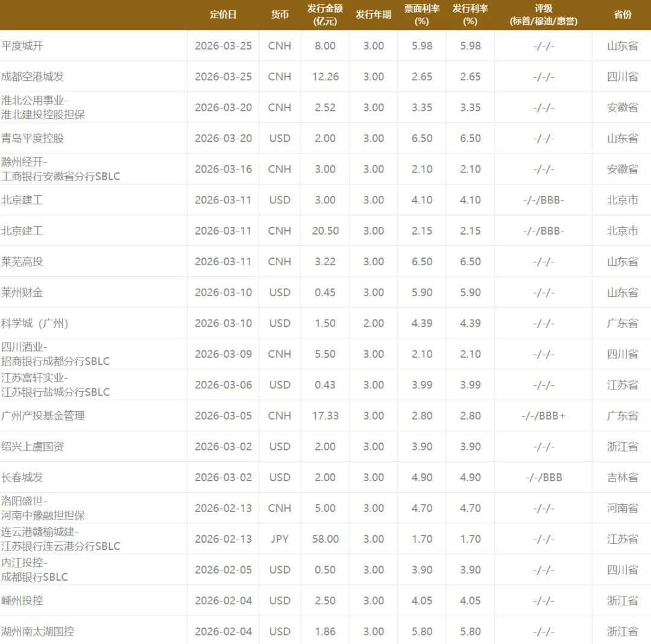Select the 科学城（广州）issuer name
The width and height of the screenshot is (651, 644).
pos(39,323)
